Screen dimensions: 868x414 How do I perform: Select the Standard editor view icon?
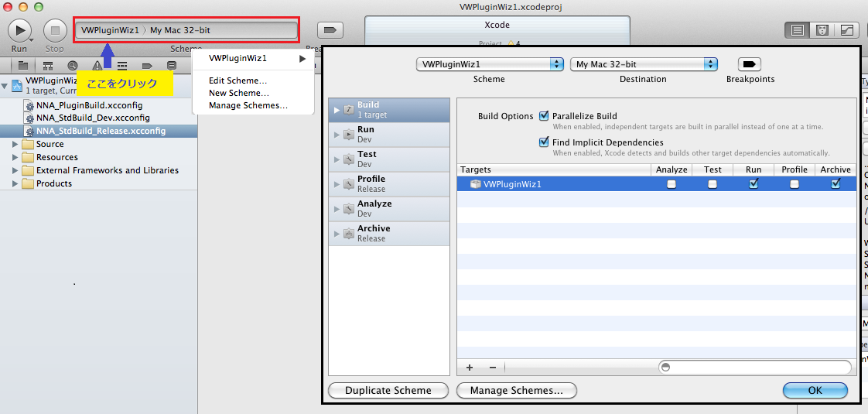(797, 30)
